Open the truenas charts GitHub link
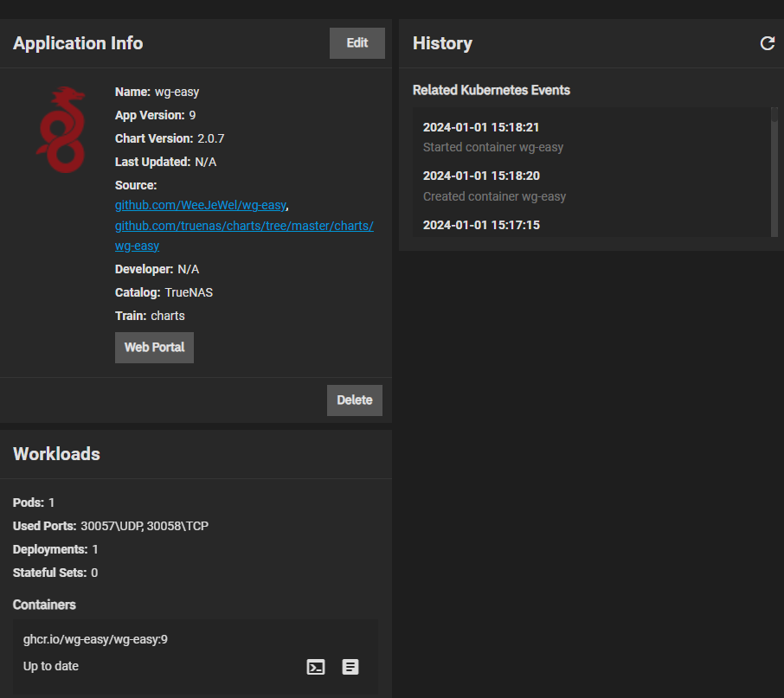Viewport: 784px width, 698px height. click(244, 226)
